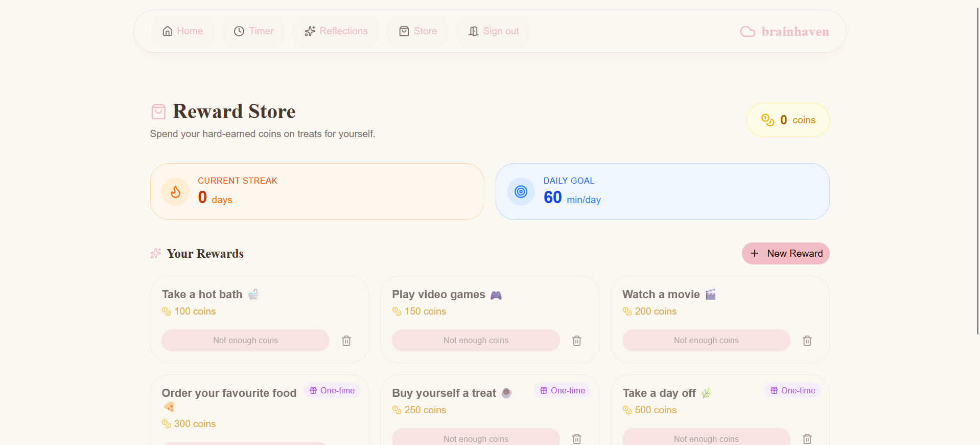Go to Reflections page
This screenshot has height=445, width=980.
click(x=336, y=31)
